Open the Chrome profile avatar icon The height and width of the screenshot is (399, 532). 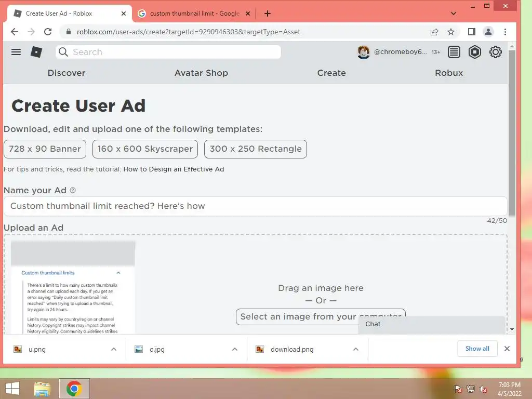pos(488,32)
